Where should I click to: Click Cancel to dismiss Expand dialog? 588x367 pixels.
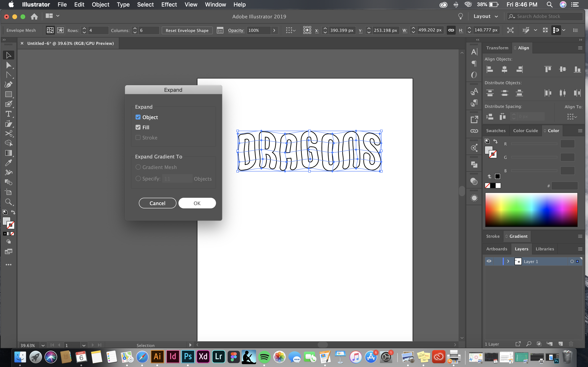pyautogui.click(x=157, y=203)
